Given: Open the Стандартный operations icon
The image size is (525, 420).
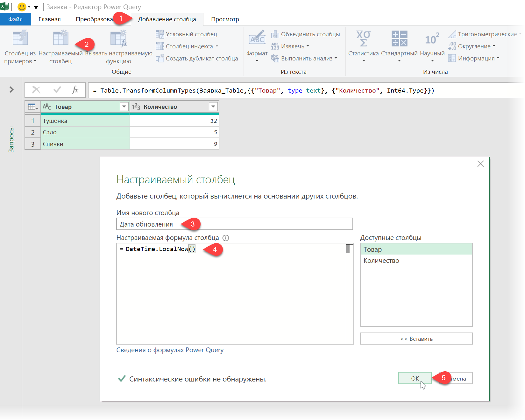Looking at the screenshot, I should tap(399, 38).
